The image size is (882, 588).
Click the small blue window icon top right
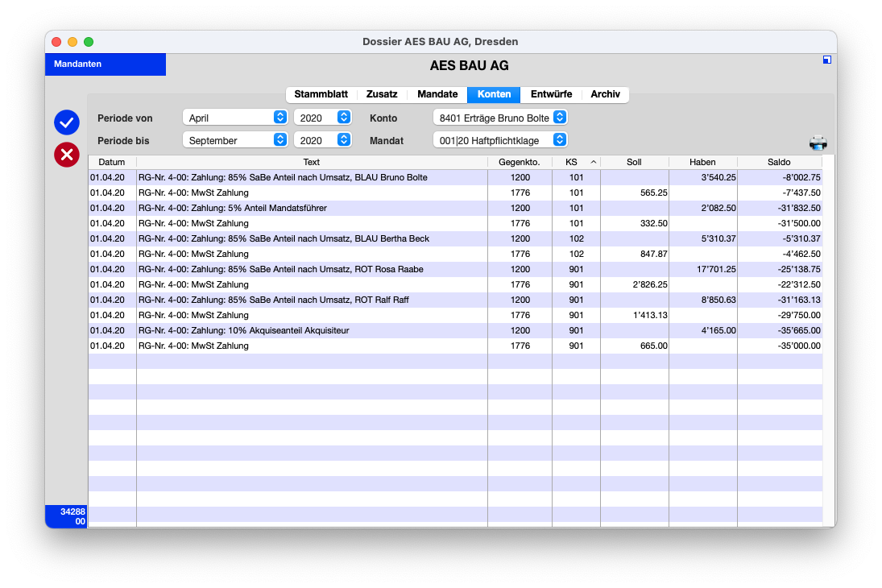click(x=827, y=60)
